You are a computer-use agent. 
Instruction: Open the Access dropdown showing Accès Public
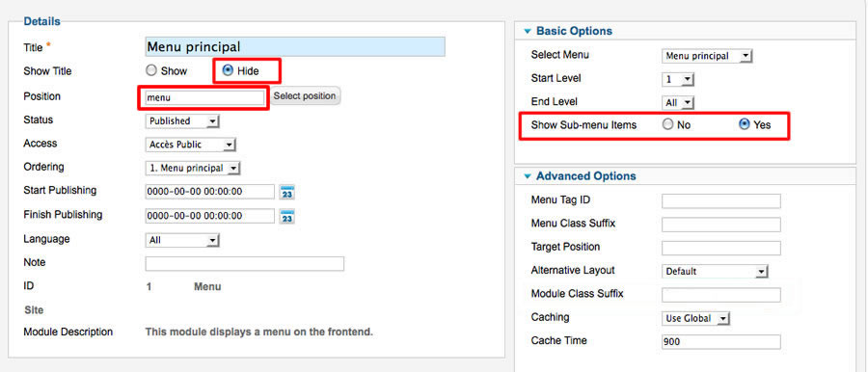pyautogui.click(x=190, y=145)
